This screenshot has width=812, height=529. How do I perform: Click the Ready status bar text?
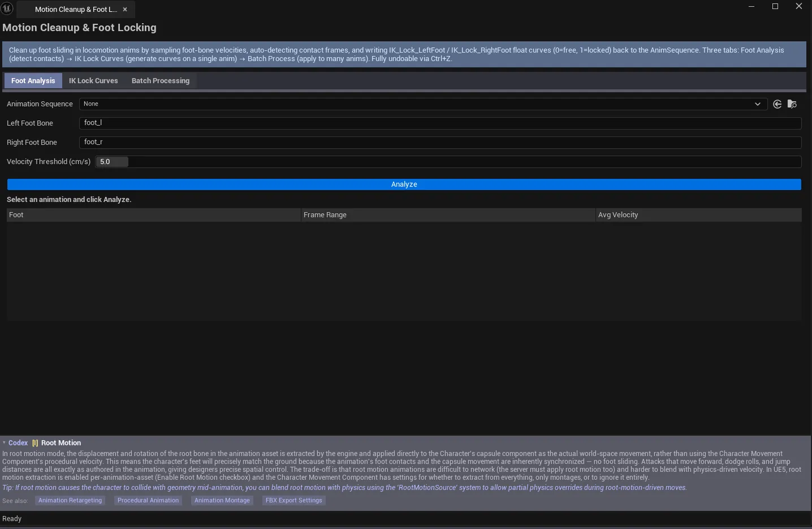[x=12, y=519]
